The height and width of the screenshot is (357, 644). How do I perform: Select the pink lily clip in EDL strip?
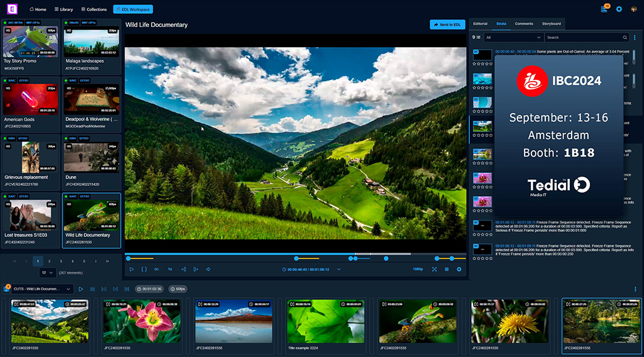(x=142, y=321)
